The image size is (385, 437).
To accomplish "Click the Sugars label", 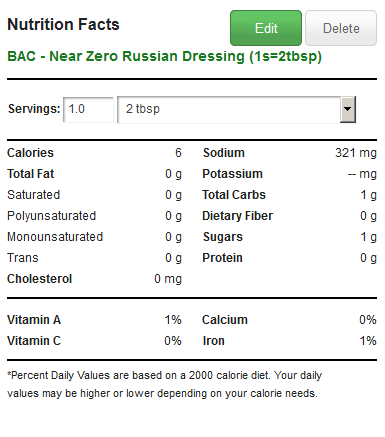I will [x=223, y=237].
